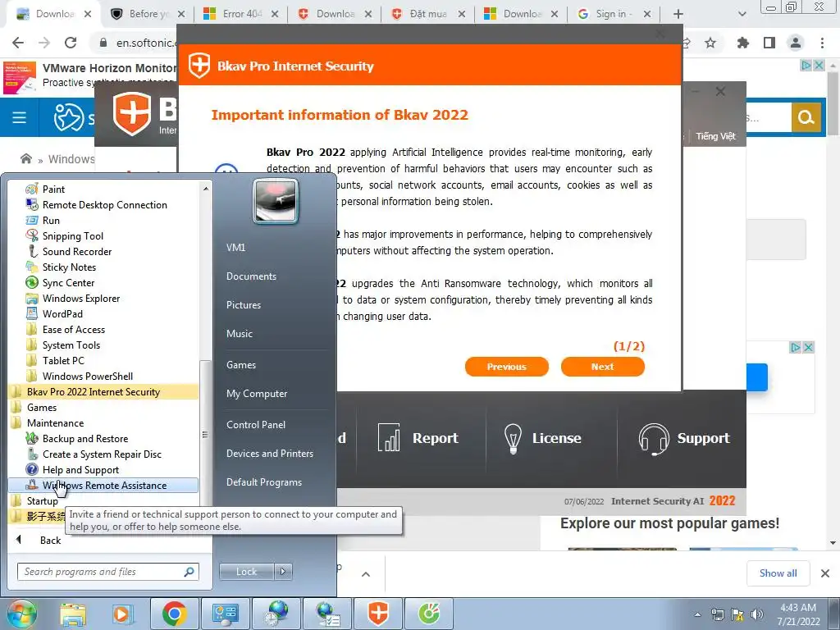Open a new Chrome tab

coord(678,14)
